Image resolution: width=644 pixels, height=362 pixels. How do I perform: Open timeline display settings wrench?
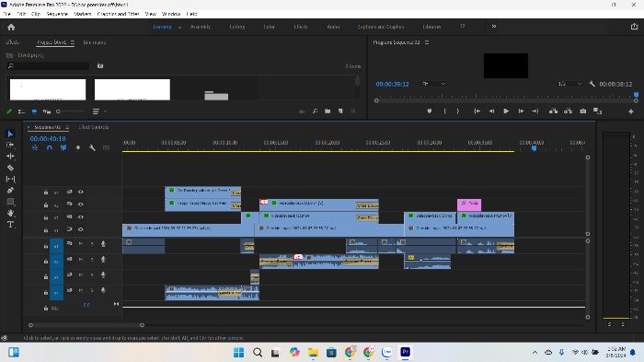(x=92, y=147)
